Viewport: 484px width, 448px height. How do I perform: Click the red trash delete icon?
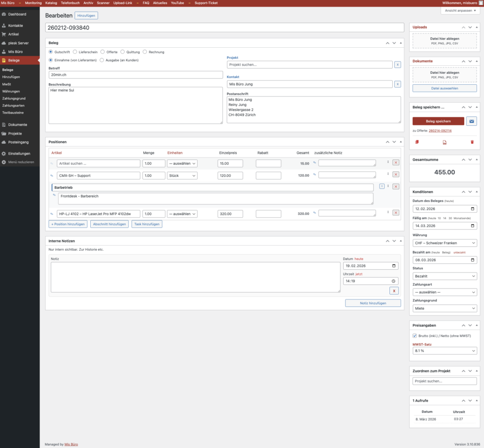(x=472, y=142)
